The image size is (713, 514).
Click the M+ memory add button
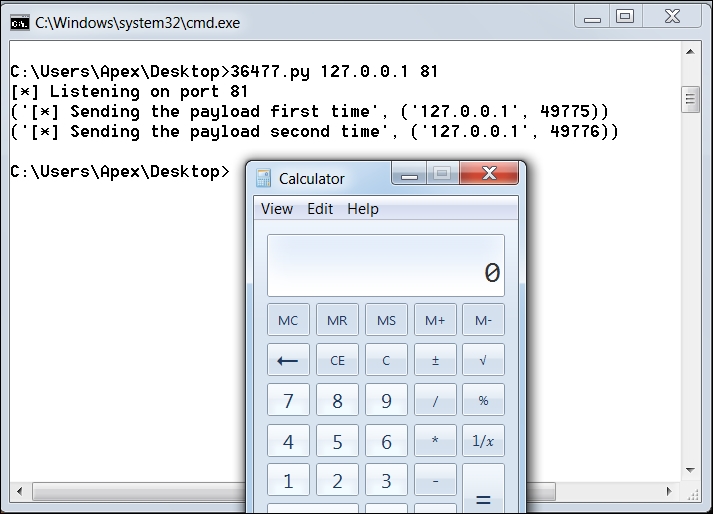435,320
